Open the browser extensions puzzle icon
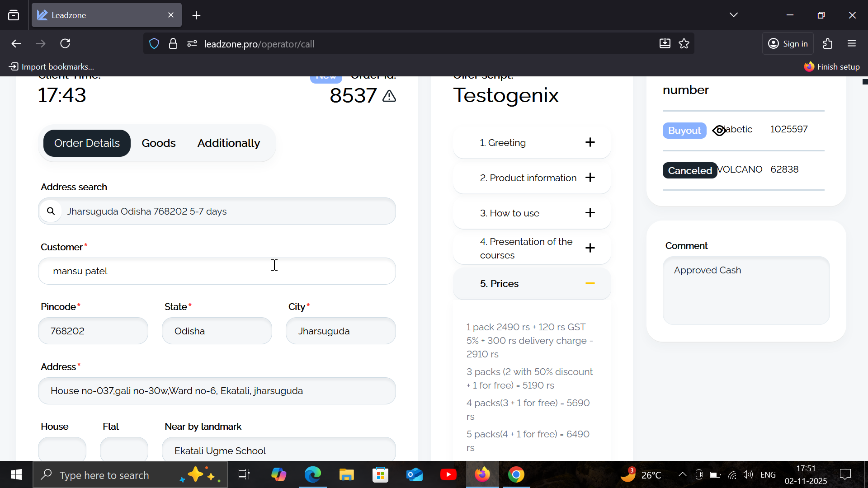This screenshot has height=488, width=868. (x=827, y=44)
